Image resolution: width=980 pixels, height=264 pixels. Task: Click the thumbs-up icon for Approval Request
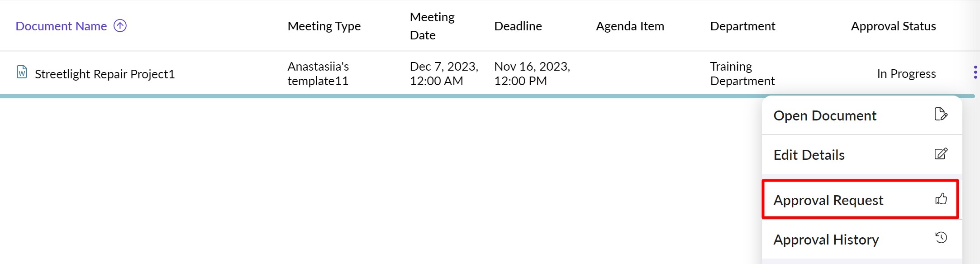tap(941, 199)
